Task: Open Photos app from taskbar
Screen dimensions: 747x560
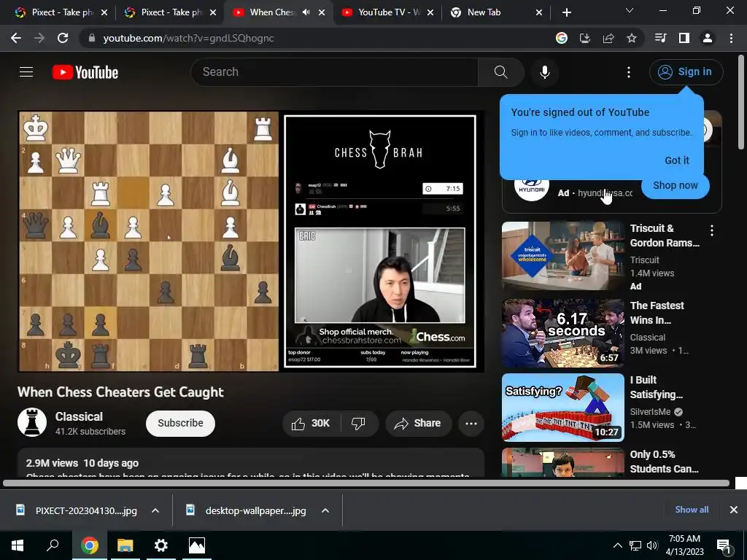Action: [196, 545]
